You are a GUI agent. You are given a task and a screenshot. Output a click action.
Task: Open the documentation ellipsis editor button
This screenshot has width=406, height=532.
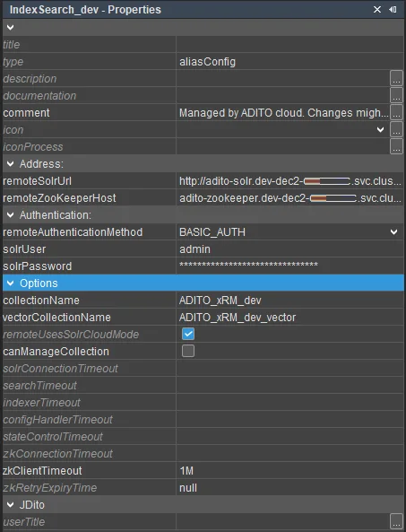click(396, 95)
